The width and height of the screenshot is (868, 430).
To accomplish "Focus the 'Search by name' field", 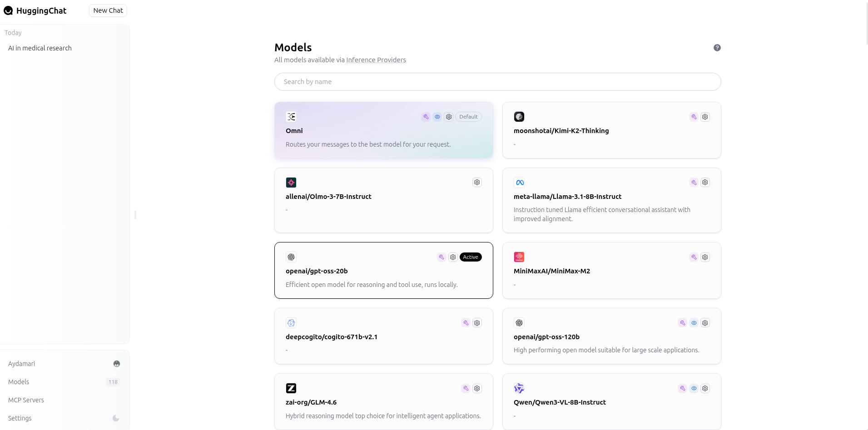I will (x=497, y=82).
